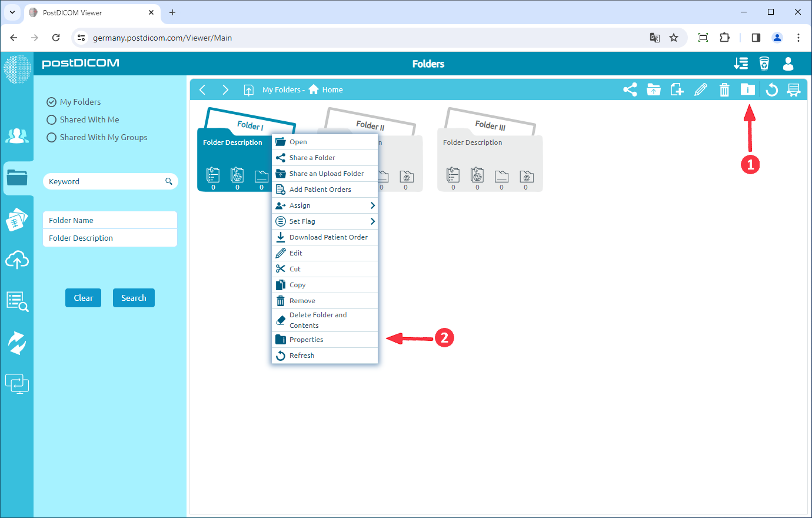Click the pencil edit icon in toolbar
Image resolution: width=812 pixels, height=518 pixels.
[700, 89]
